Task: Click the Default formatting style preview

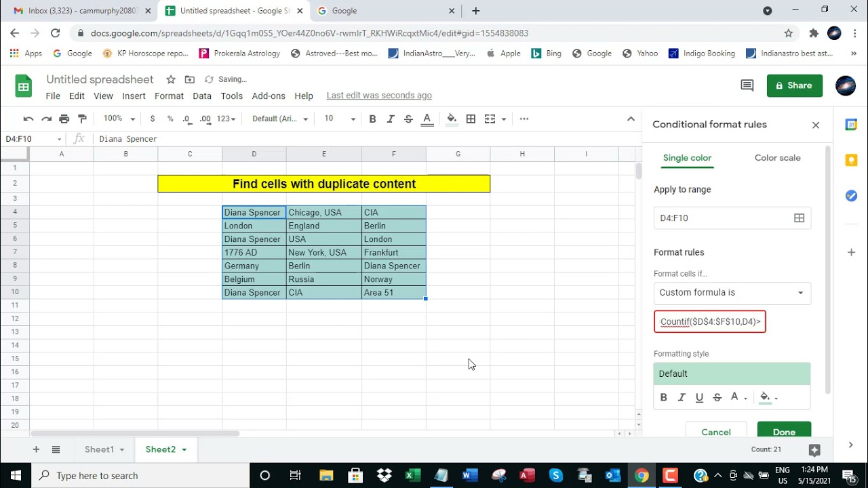Action: pos(732,373)
